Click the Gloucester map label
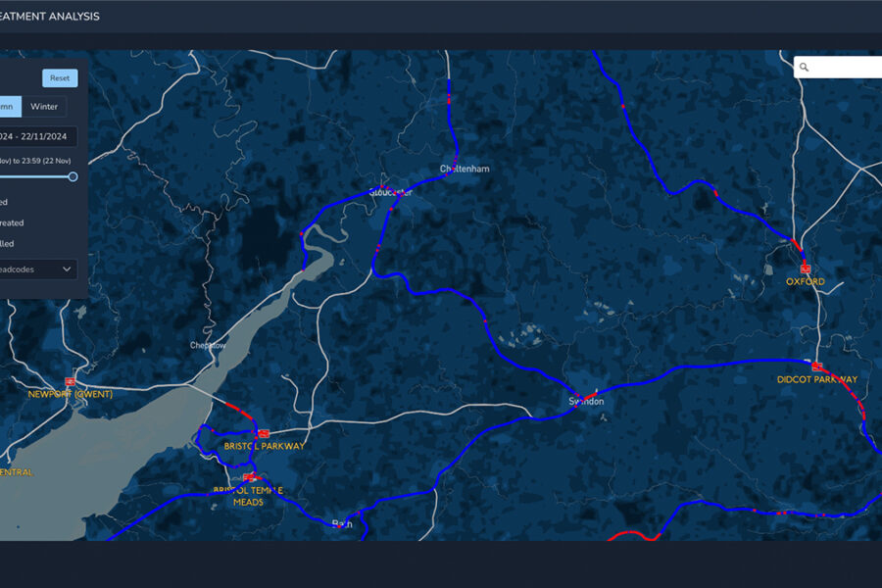 [390, 192]
